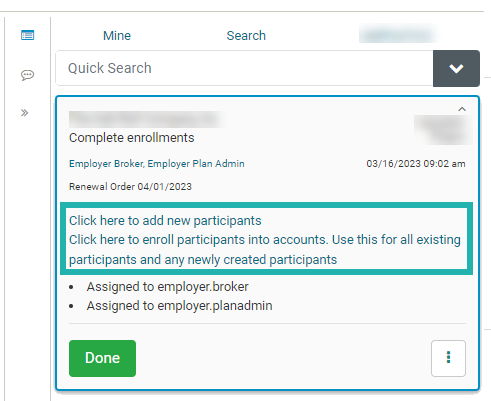Click the 03/16/2023 09:02 am timestamp
The image size is (491, 401).
[x=416, y=164]
